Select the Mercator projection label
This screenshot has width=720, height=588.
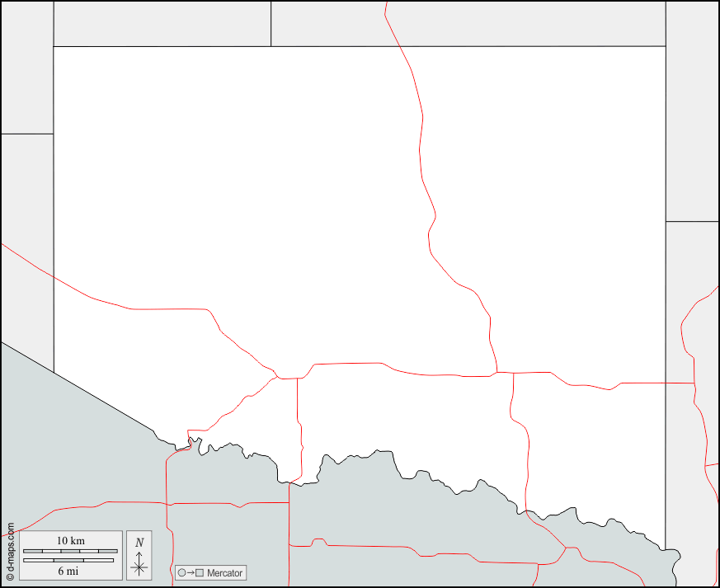(224, 572)
